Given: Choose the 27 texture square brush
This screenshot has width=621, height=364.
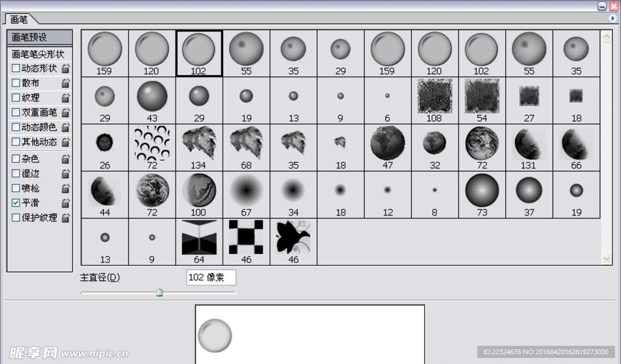Looking at the screenshot, I should coord(529,100).
